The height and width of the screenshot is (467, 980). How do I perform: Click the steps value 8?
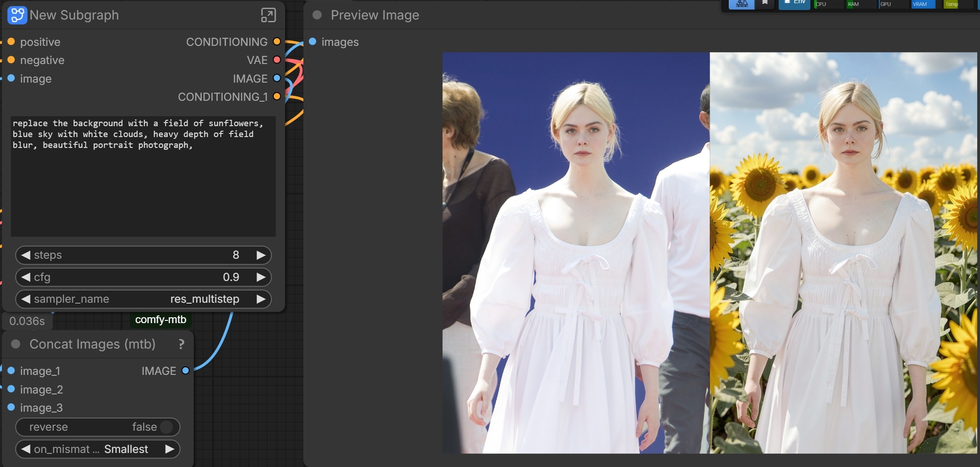pos(236,255)
